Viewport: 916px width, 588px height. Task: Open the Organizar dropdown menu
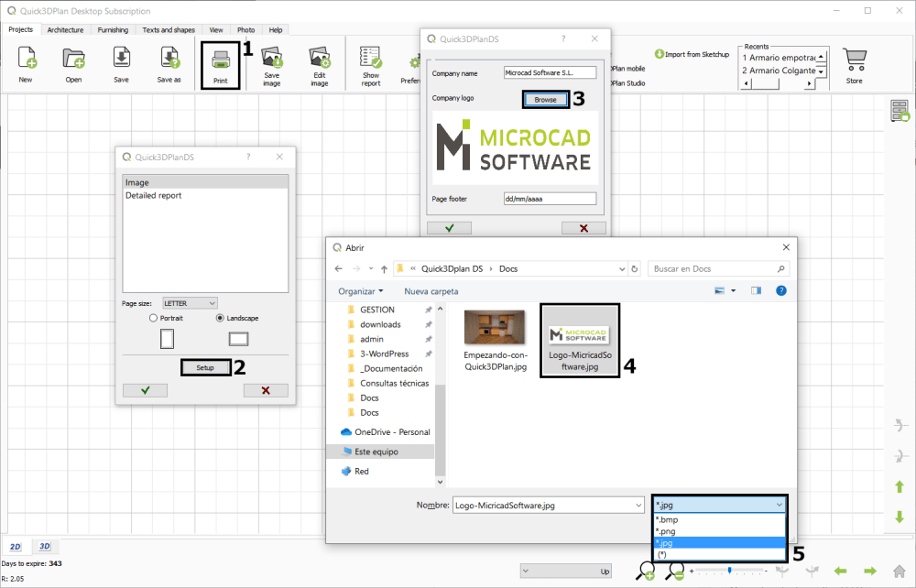pos(360,291)
